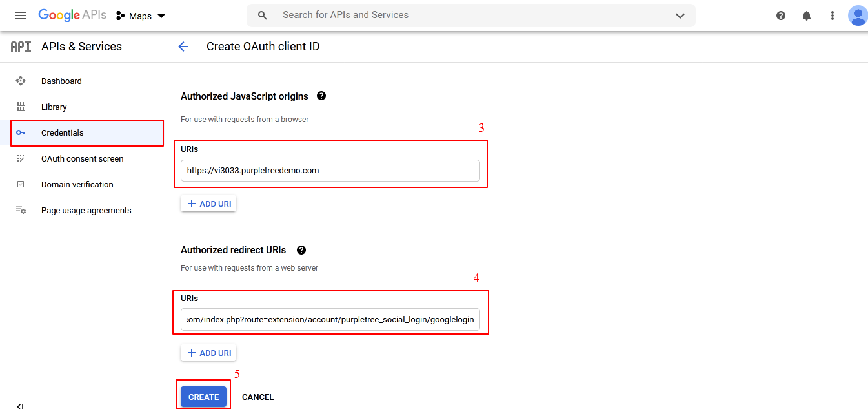Open the three-dot more options menu
Viewport: 868px width, 409px height.
833,16
